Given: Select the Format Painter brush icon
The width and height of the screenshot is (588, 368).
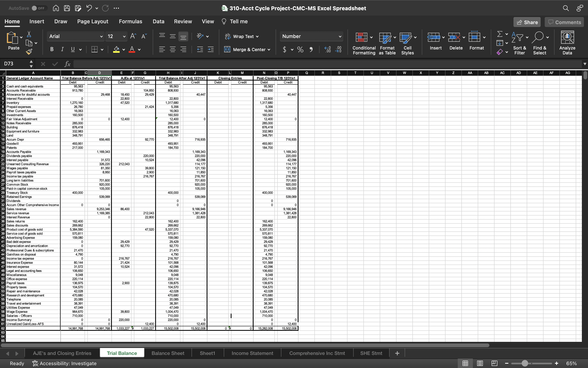Looking at the screenshot, I should point(29,52).
